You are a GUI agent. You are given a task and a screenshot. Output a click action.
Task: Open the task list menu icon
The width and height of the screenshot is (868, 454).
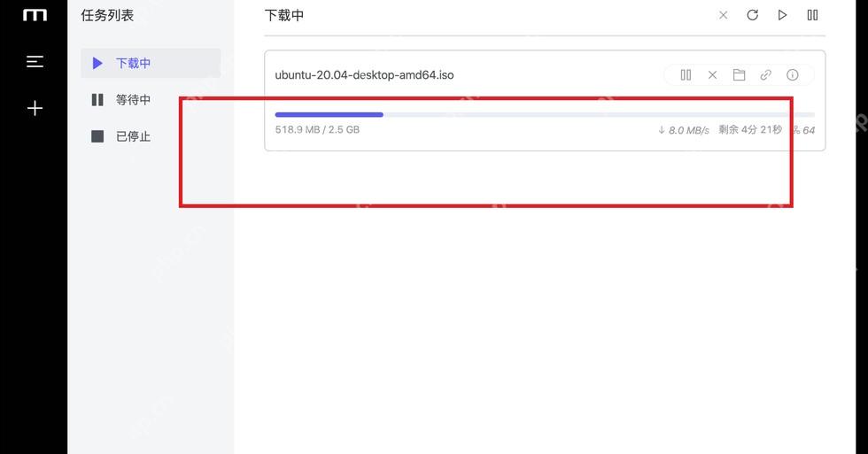(x=35, y=61)
